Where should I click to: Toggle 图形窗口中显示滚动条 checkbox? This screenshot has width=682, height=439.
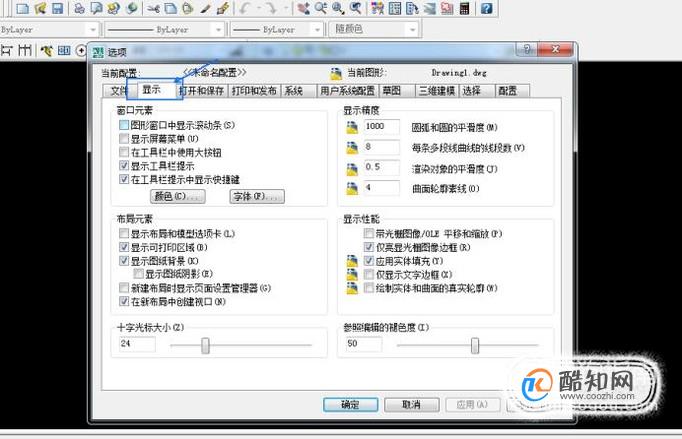pos(124,125)
